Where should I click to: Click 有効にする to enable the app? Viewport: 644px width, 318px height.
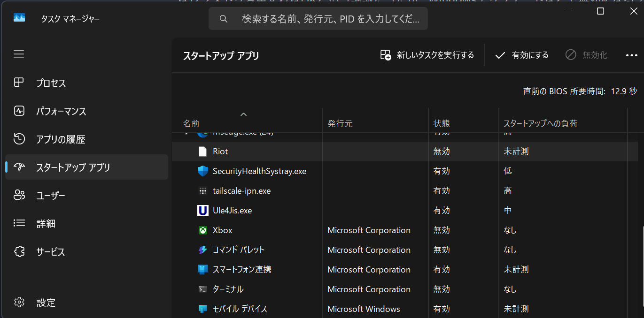coord(522,55)
